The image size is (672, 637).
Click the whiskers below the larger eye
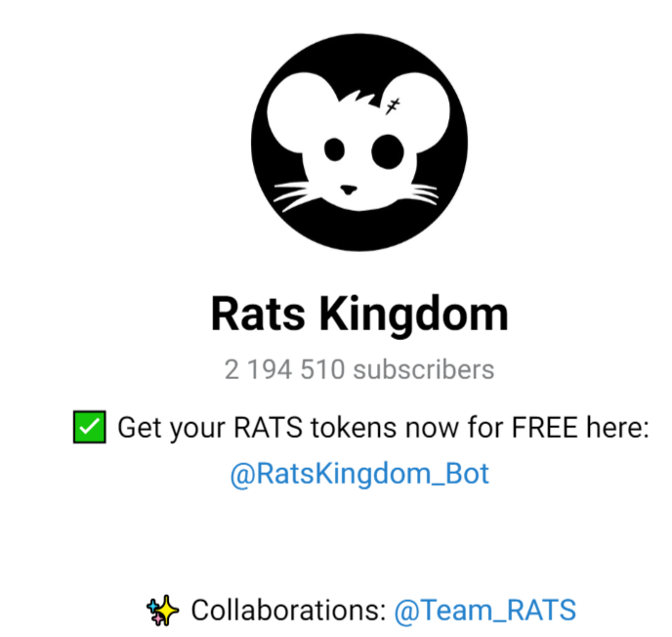click(422, 193)
